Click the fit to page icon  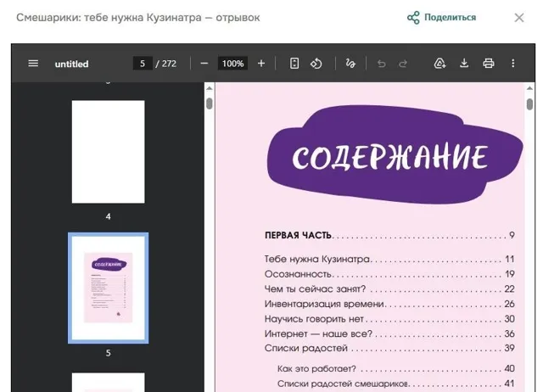(x=294, y=64)
